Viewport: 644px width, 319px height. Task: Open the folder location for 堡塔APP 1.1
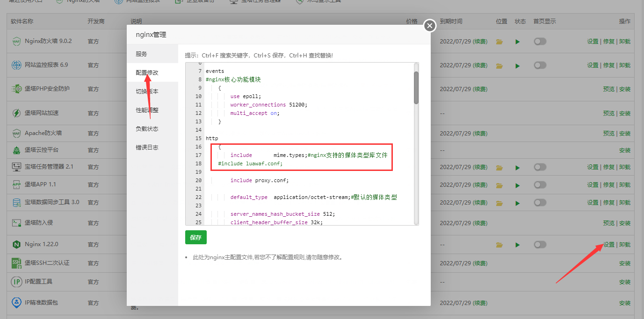499,185
